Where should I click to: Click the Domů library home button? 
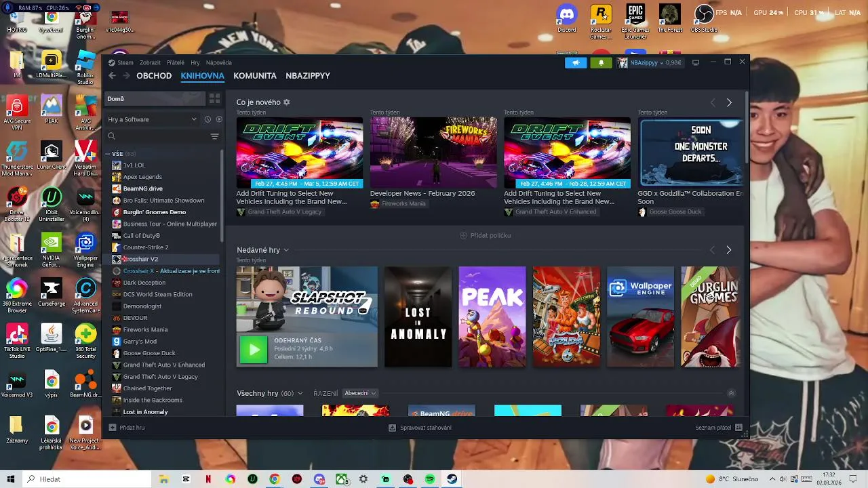point(155,99)
